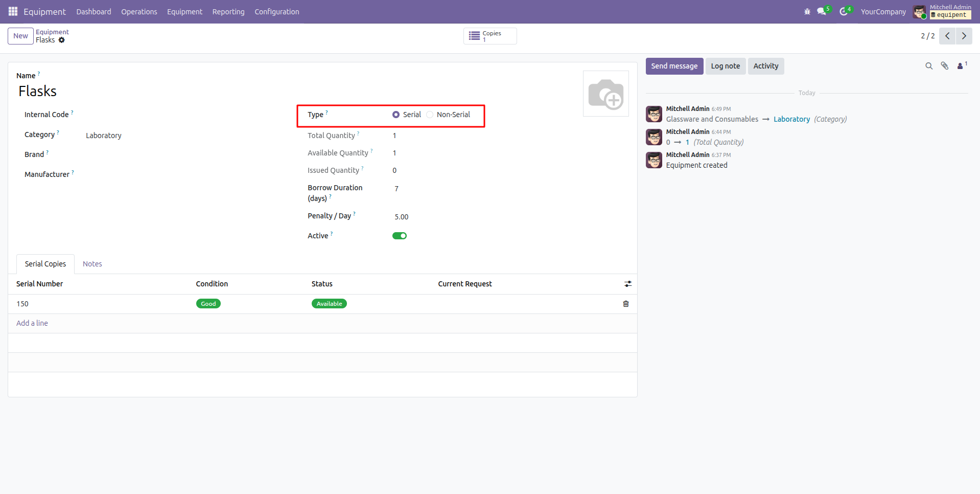Image resolution: width=980 pixels, height=494 pixels.
Task: Upload equipment image camera placeholder
Action: [606, 94]
